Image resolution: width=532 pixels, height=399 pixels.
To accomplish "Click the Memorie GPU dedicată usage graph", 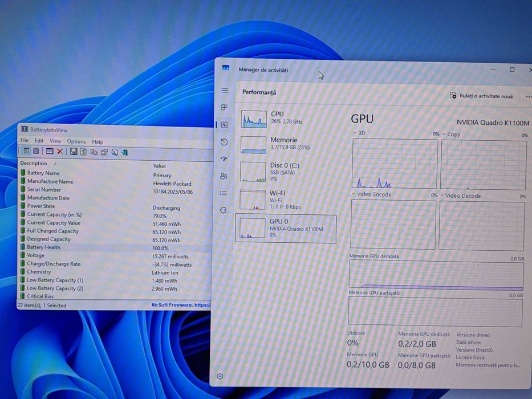I will click(436, 274).
